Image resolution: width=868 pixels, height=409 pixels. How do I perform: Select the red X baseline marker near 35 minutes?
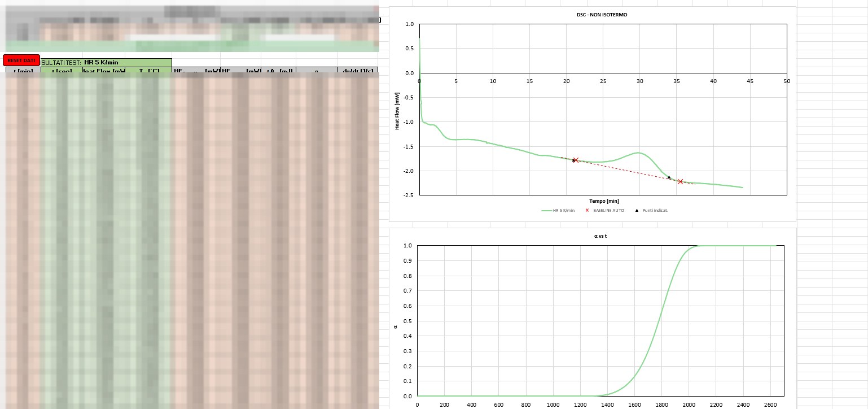point(680,181)
